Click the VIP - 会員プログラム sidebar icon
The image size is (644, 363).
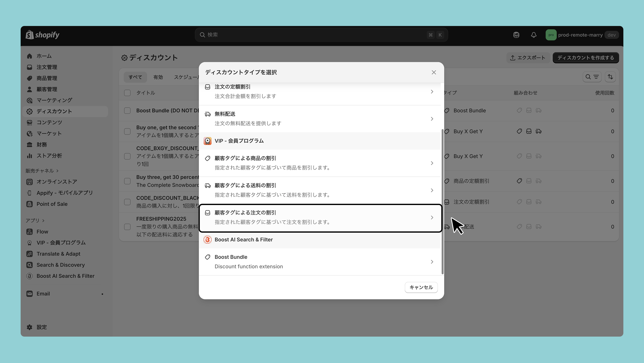(30, 243)
